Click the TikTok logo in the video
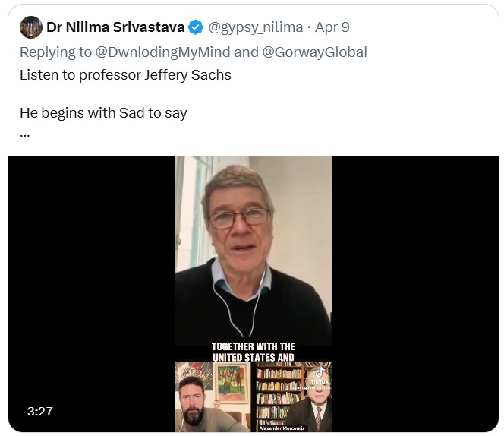The image size is (504, 436). [319, 374]
